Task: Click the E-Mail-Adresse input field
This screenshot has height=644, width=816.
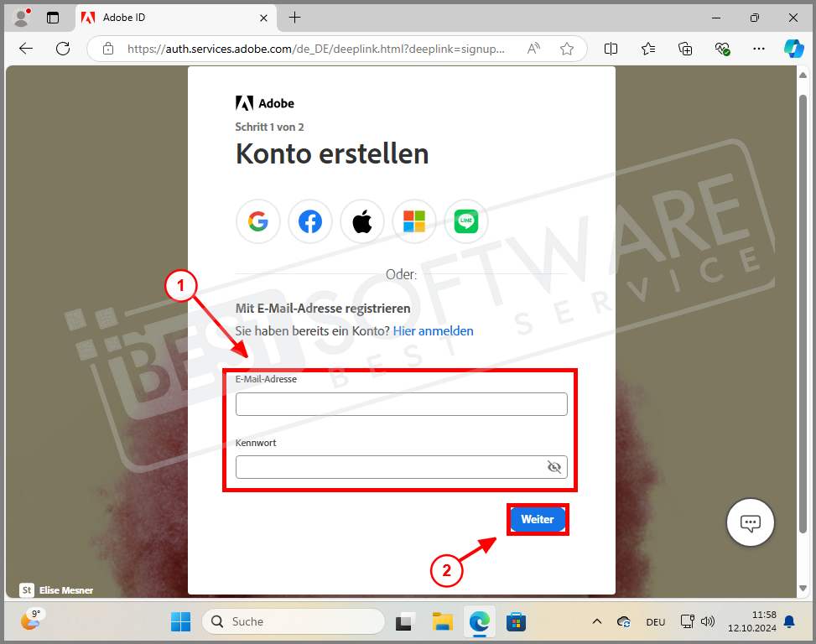Action: coord(401,404)
